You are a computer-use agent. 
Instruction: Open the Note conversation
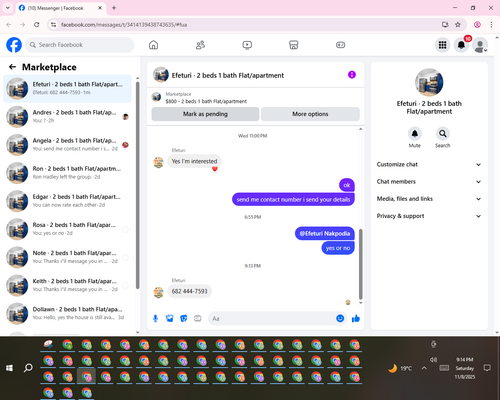[x=67, y=257]
